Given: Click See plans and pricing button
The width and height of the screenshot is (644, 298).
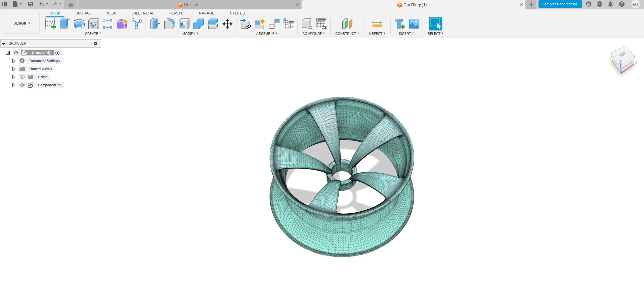Looking at the screenshot, I should point(560,4).
